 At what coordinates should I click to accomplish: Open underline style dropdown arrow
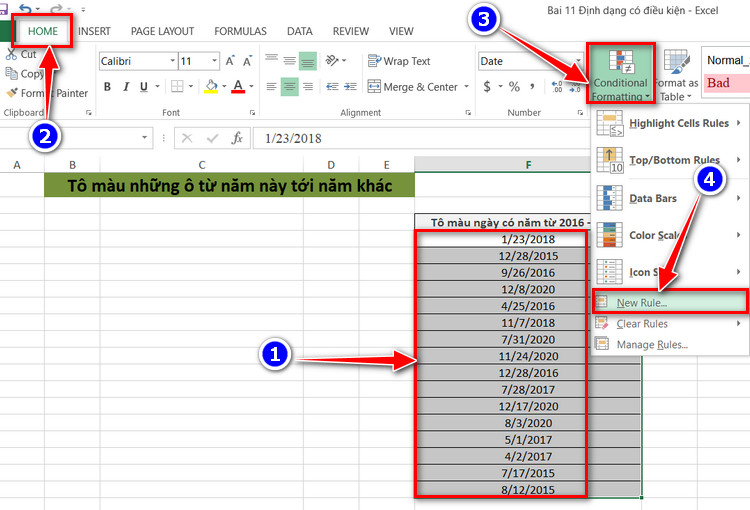(157, 87)
